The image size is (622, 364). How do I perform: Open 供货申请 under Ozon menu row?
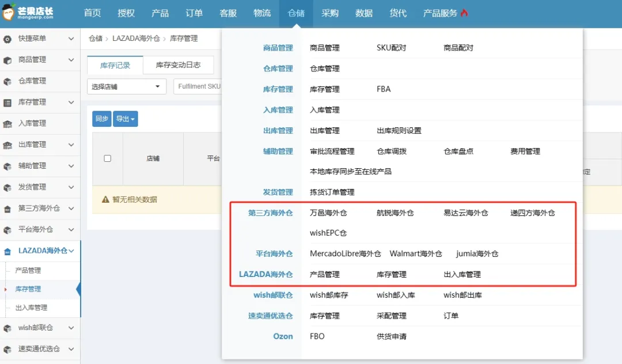(x=391, y=336)
